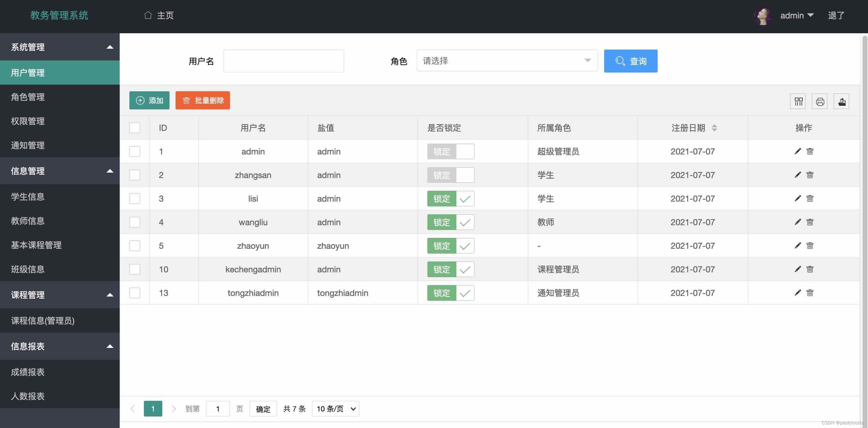The width and height of the screenshot is (868, 428).
Task: Click the edit icon for tongzhiadmin
Action: point(798,293)
